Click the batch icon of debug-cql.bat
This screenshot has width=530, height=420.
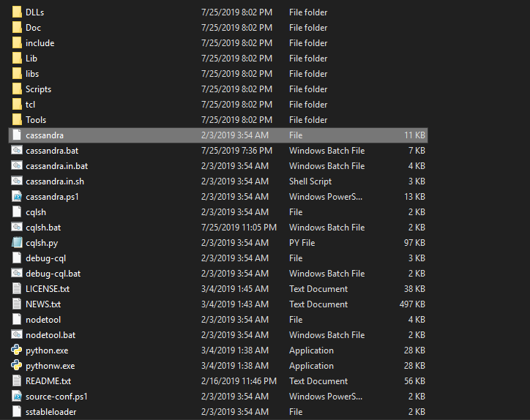coord(17,273)
